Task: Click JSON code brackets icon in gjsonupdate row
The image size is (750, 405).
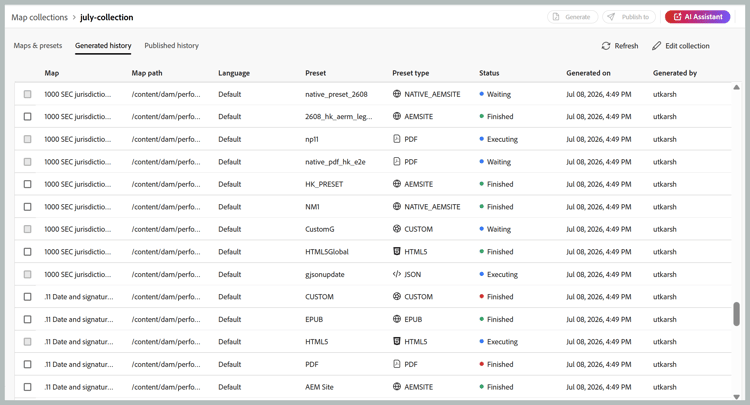Action: (x=397, y=274)
